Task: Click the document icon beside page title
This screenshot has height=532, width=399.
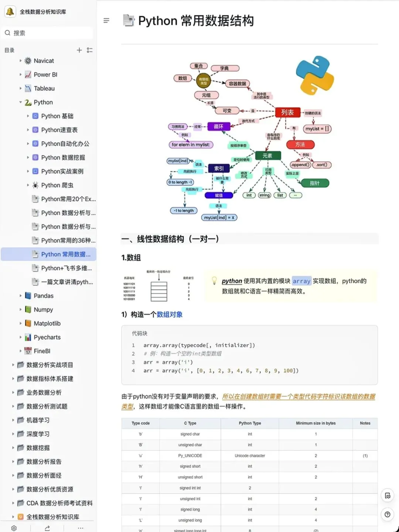Action: 129,21
